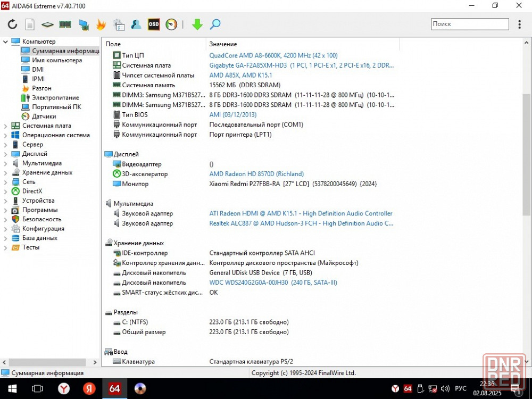532x399 pixels.
Task: Open the system stability test flame icon
Action: pyautogui.click(x=101, y=24)
